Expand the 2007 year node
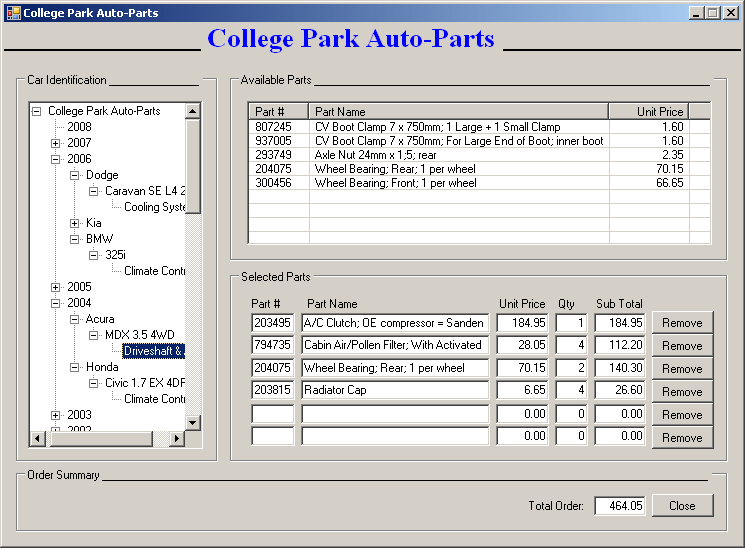 [56, 143]
